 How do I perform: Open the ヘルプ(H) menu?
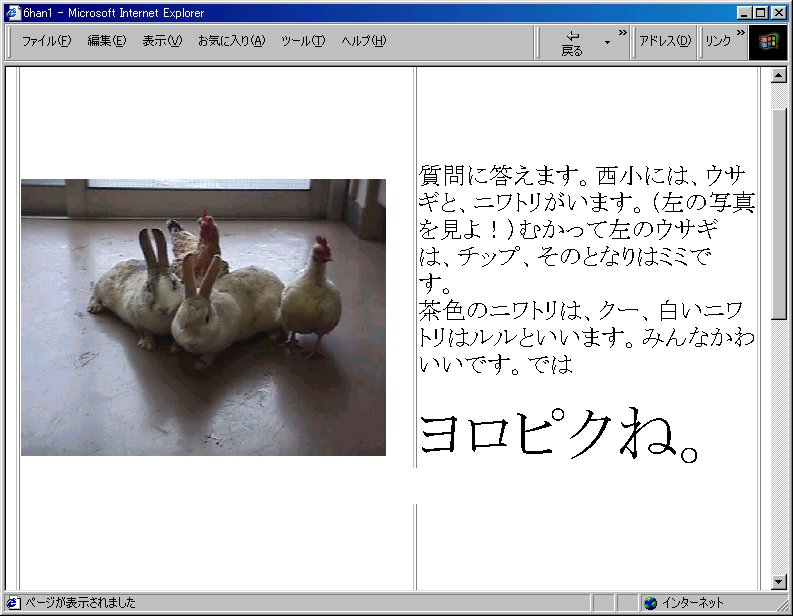[364, 41]
